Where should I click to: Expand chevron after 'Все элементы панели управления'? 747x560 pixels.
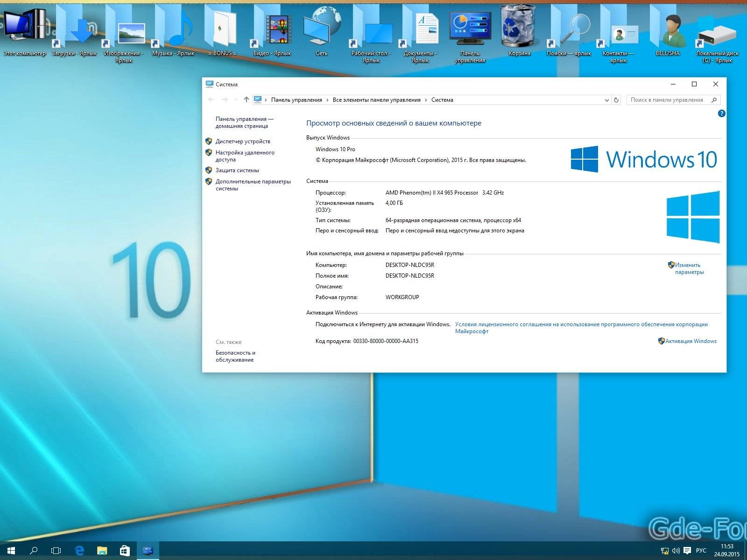pyautogui.click(x=426, y=100)
